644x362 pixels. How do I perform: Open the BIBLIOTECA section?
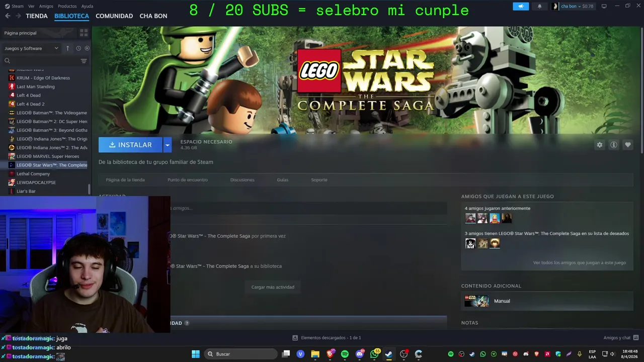point(71,16)
